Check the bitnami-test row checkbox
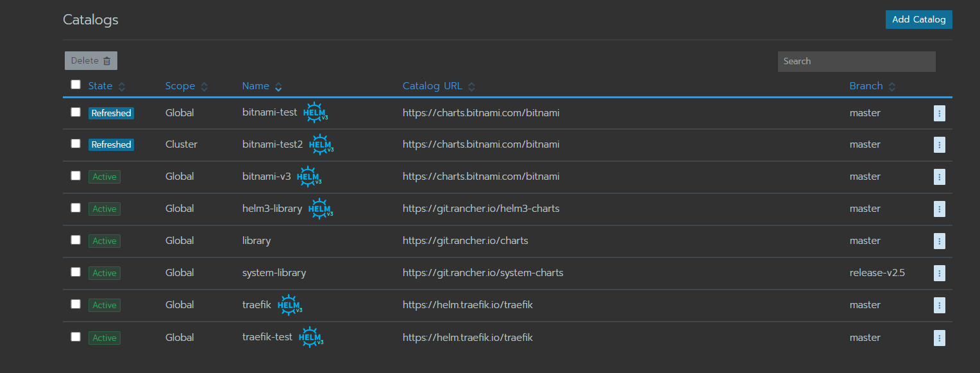The height and width of the screenshot is (373, 980). [x=75, y=112]
